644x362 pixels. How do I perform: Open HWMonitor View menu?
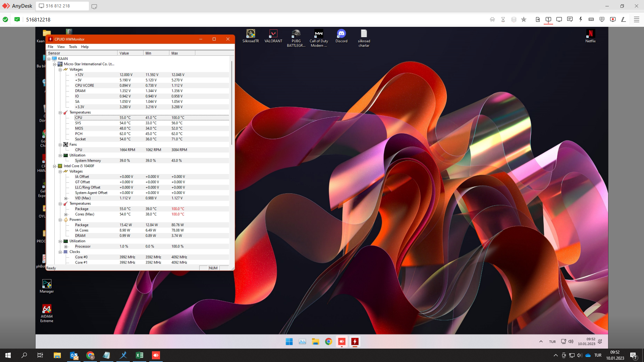point(61,47)
